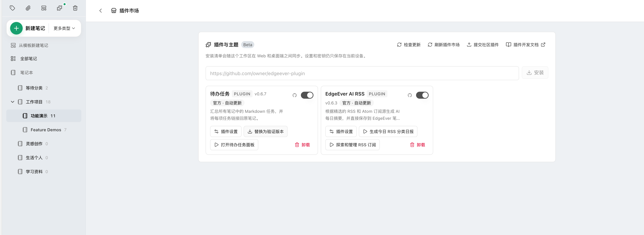Open the 学习资料 notebook
The image size is (644, 235).
[44, 172]
